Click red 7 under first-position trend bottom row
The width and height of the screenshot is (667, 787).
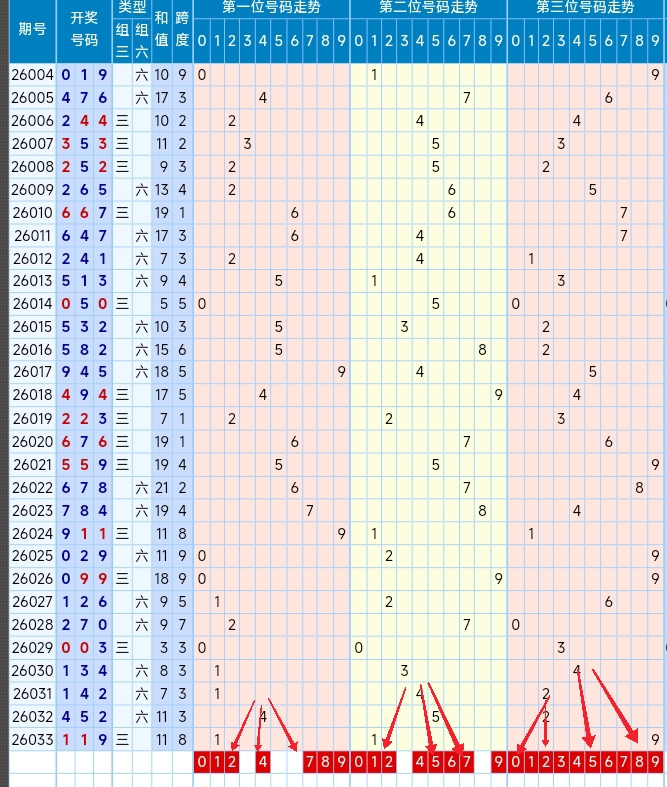click(x=310, y=761)
